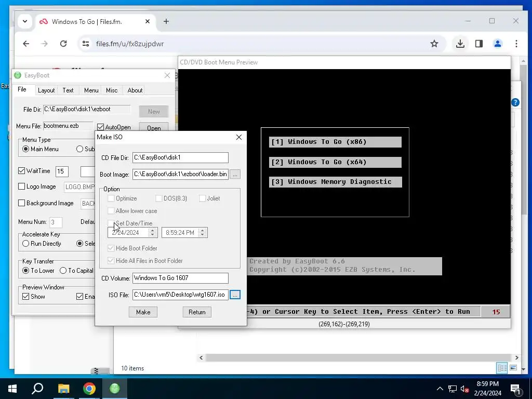Switch Explorer to details view icon
Viewport: 532px width, 399px height.
click(502, 368)
